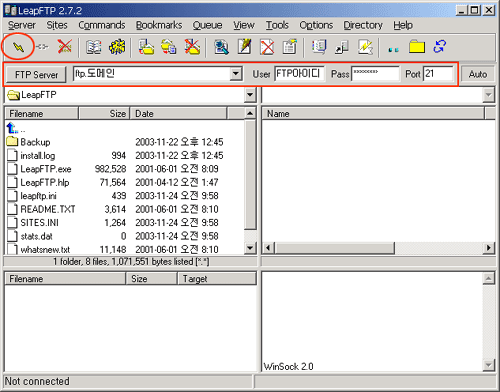Click the LeapFTP open-folder icon in path bar

tap(13, 95)
